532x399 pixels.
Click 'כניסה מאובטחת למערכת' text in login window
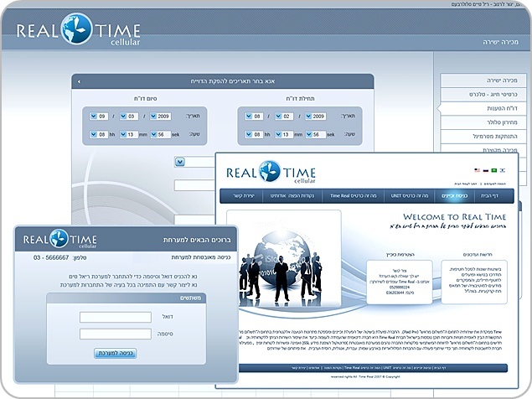[201, 257]
